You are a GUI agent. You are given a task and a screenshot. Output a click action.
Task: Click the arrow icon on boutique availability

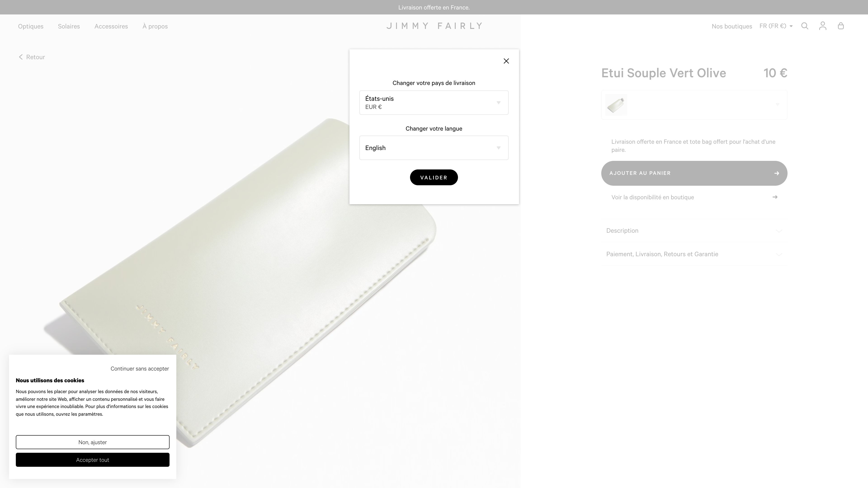pyautogui.click(x=775, y=197)
